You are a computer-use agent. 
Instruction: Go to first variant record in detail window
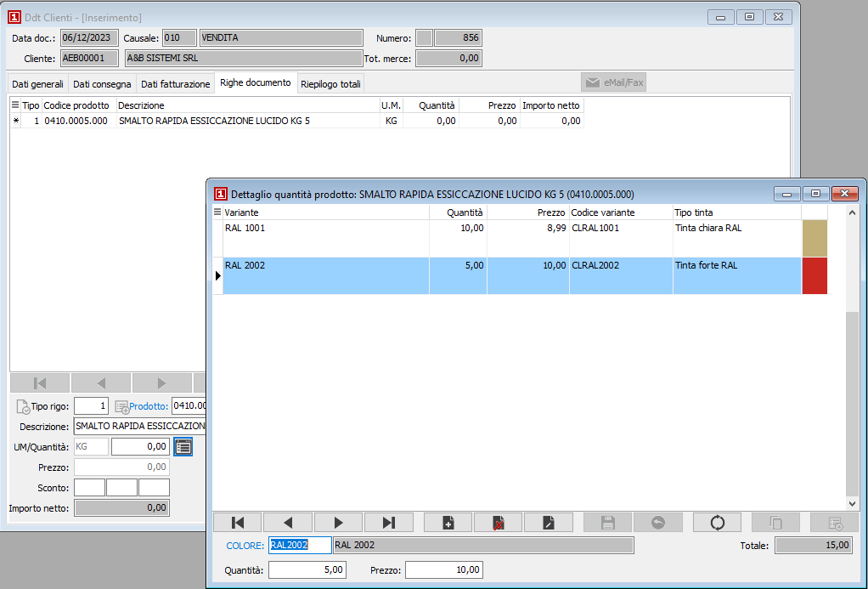coord(238,523)
